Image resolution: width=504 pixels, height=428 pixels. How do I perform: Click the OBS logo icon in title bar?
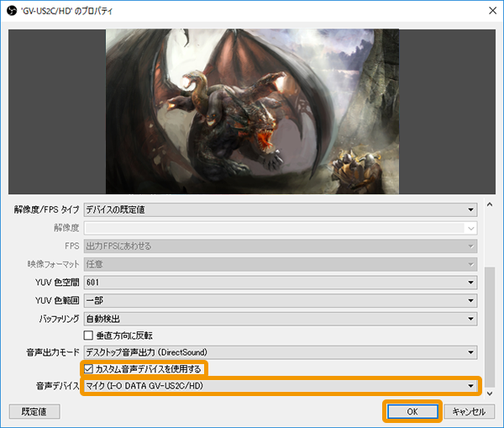click(12, 11)
